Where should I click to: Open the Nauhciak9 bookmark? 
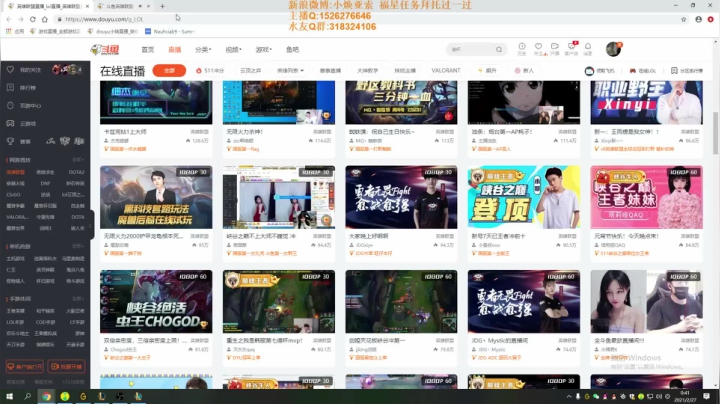click(x=169, y=31)
